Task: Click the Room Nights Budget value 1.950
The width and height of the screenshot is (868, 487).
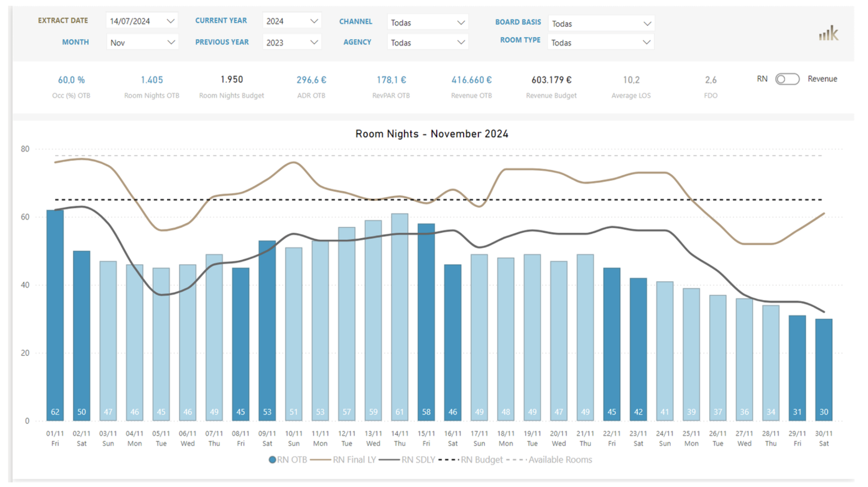Action: point(232,80)
